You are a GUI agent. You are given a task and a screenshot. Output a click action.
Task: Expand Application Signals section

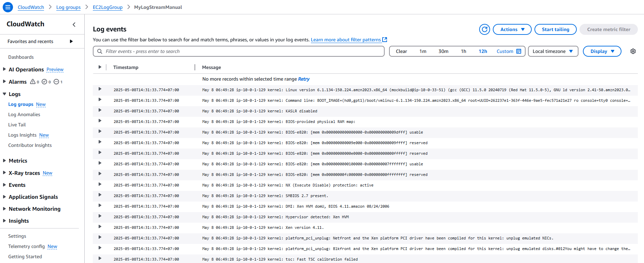[x=4, y=197]
